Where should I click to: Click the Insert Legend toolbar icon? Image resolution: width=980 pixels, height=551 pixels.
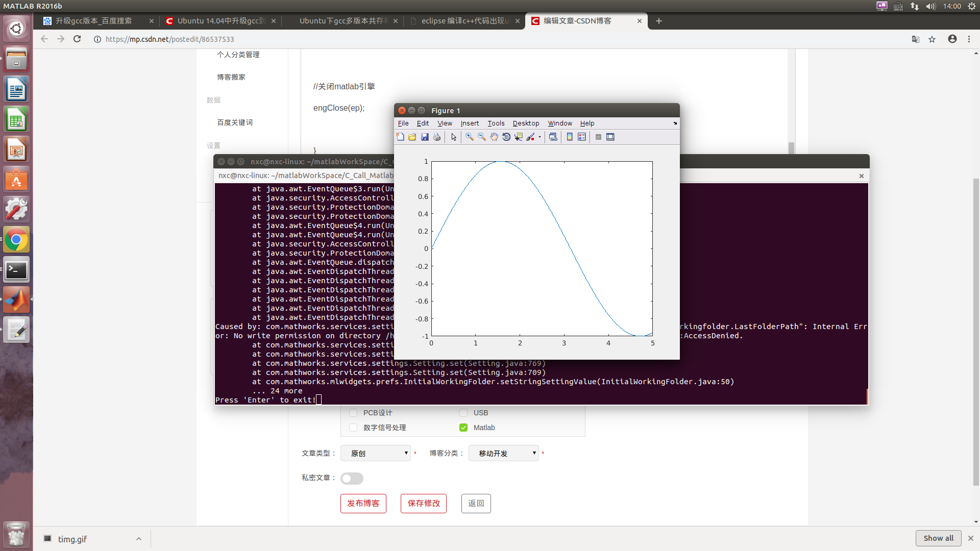pyautogui.click(x=582, y=137)
